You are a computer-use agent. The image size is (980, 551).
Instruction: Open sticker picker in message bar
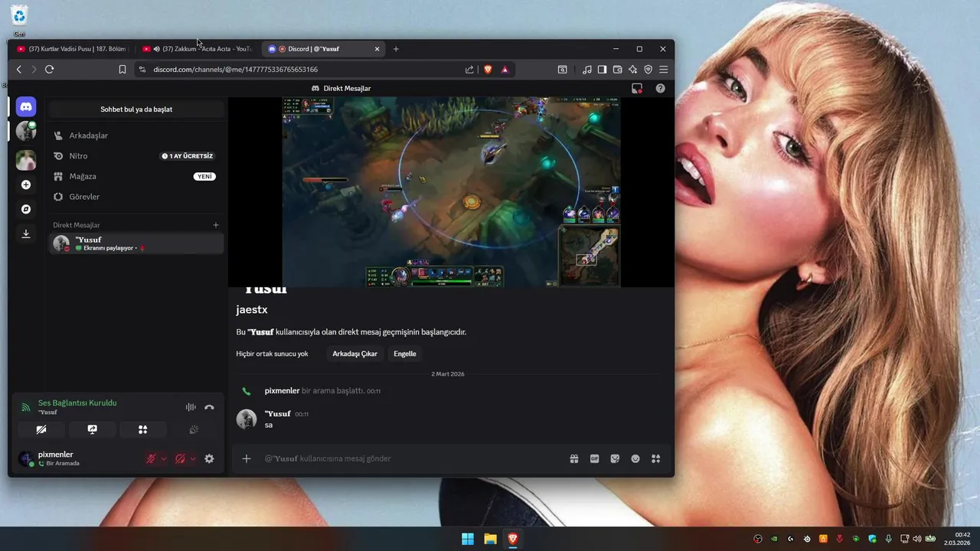[615, 458]
